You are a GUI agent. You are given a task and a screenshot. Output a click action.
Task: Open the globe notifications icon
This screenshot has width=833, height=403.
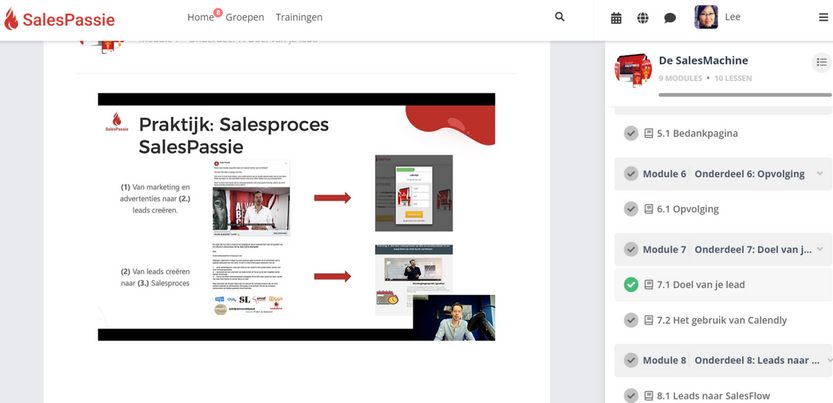[643, 18]
